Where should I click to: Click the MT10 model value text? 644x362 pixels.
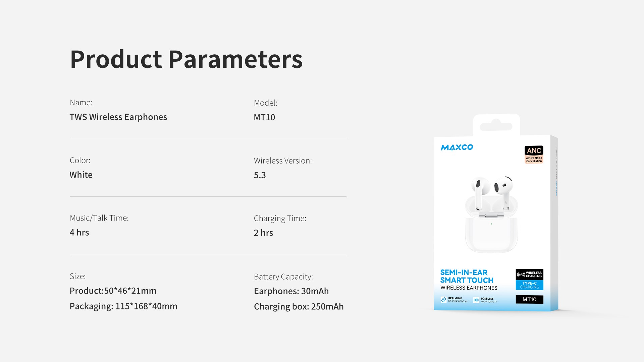(x=264, y=117)
